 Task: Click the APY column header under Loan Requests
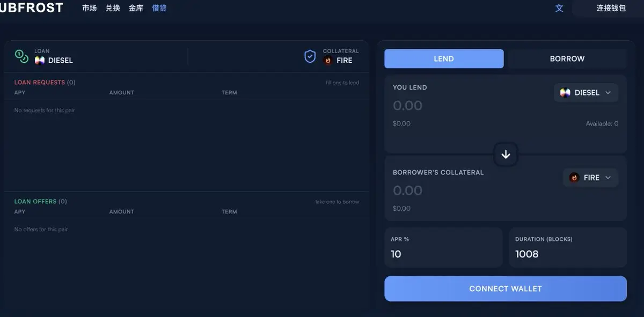point(20,93)
